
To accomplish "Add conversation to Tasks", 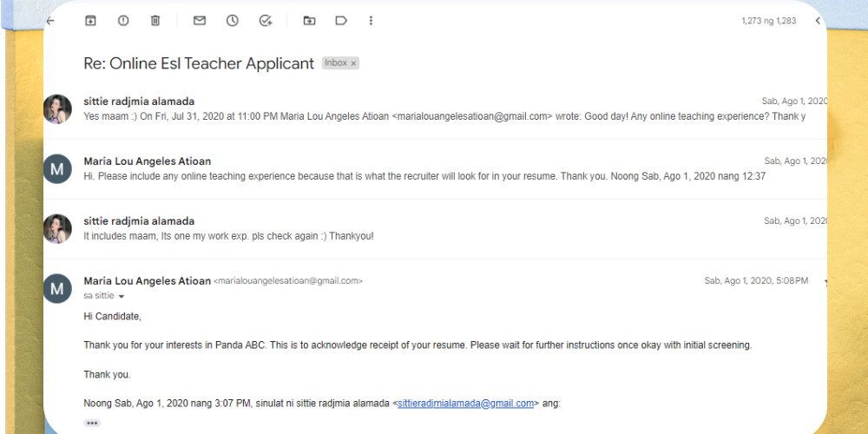I will click(x=266, y=21).
